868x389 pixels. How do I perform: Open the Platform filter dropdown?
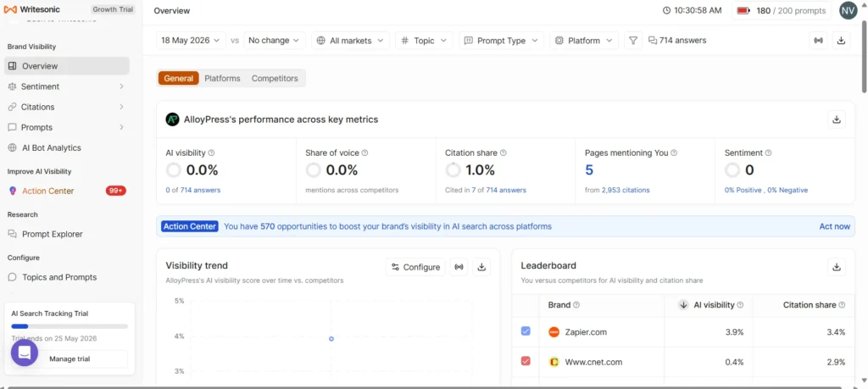pyautogui.click(x=584, y=41)
